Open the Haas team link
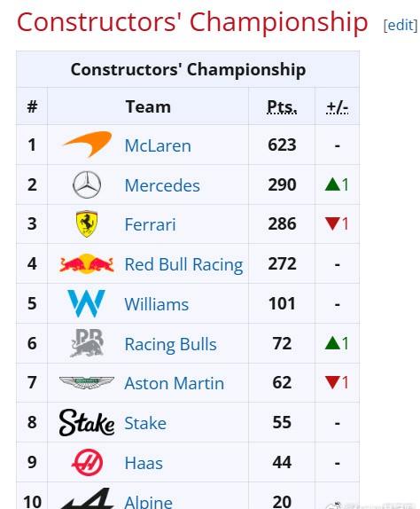420x509 pixels. coord(144,463)
